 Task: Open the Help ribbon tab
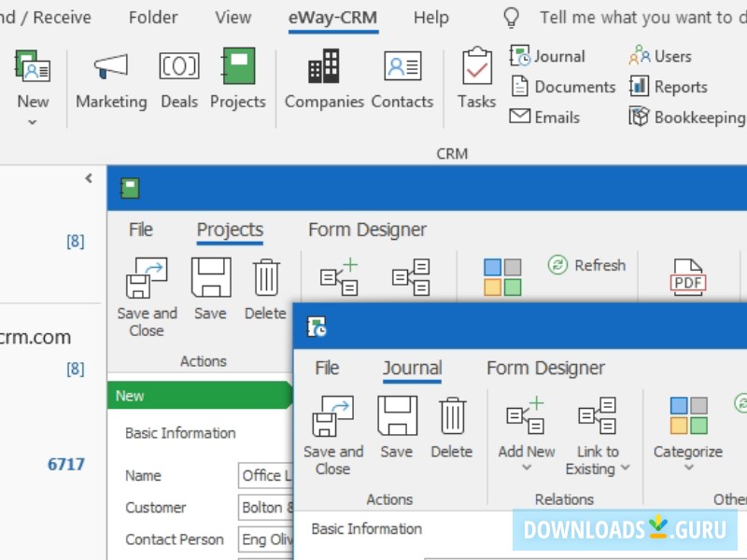[431, 18]
